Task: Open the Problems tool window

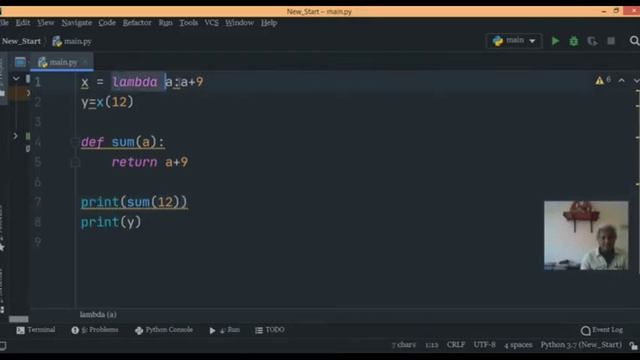Action: click(95, 330)
